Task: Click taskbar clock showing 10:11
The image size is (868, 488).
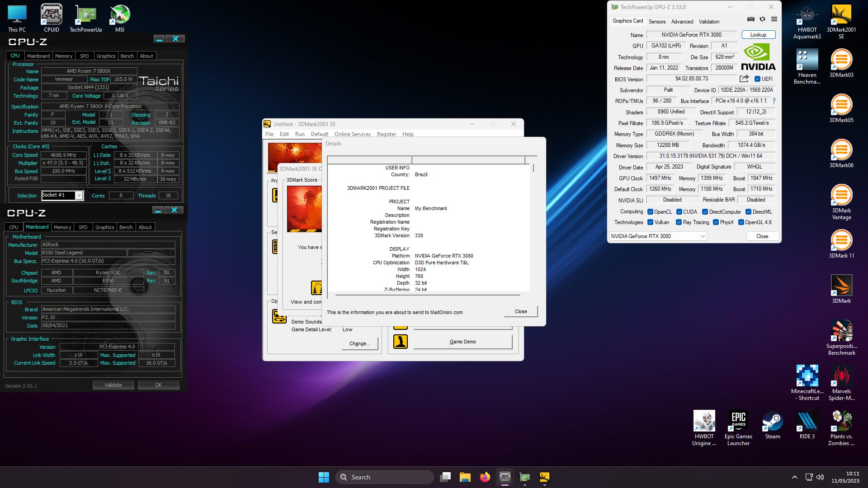Action: tap(845, 477)
